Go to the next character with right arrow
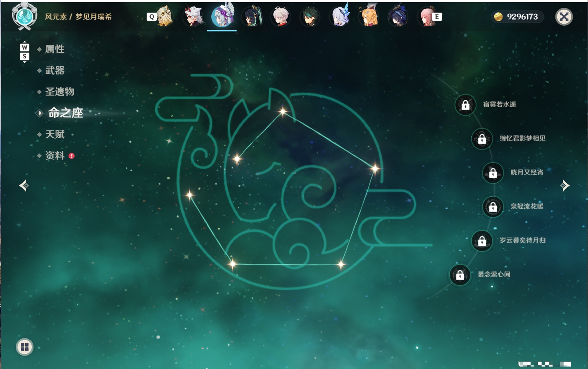 click(565, 186)
